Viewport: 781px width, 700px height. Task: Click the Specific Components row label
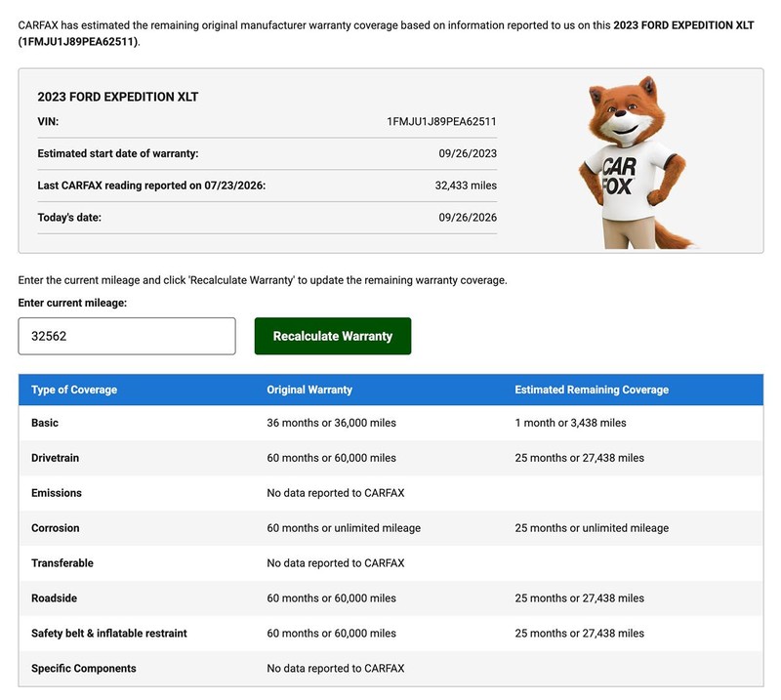(84, 668)
